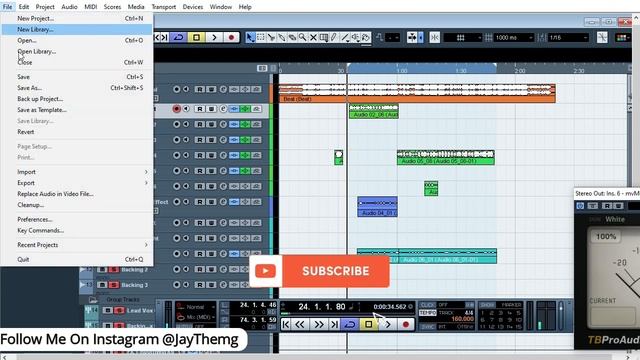Choose New Library... from File menu

pos(78,29)
